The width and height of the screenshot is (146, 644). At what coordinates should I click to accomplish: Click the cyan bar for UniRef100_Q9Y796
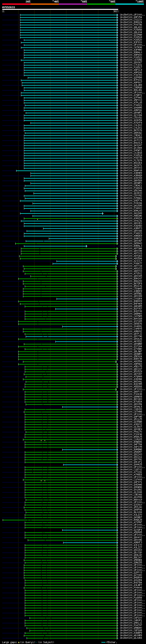click(72, 337)
